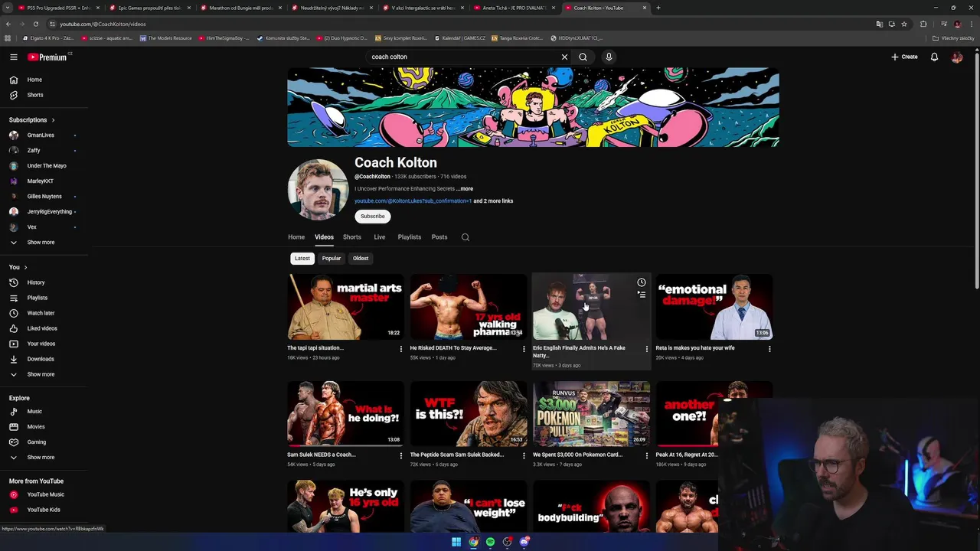Click the browser address bar
Viewport: 980px width, 551px height.
coord(459,24)
